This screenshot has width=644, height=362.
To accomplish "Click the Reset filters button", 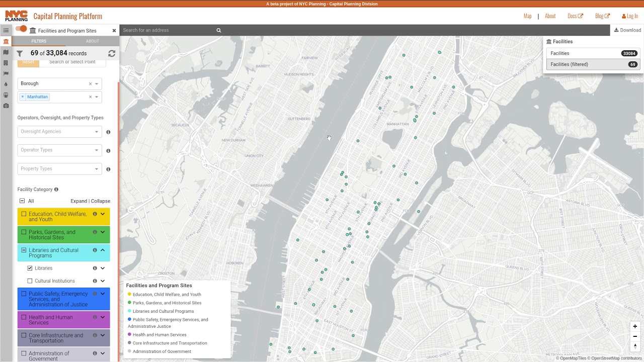I will (28, 62).
